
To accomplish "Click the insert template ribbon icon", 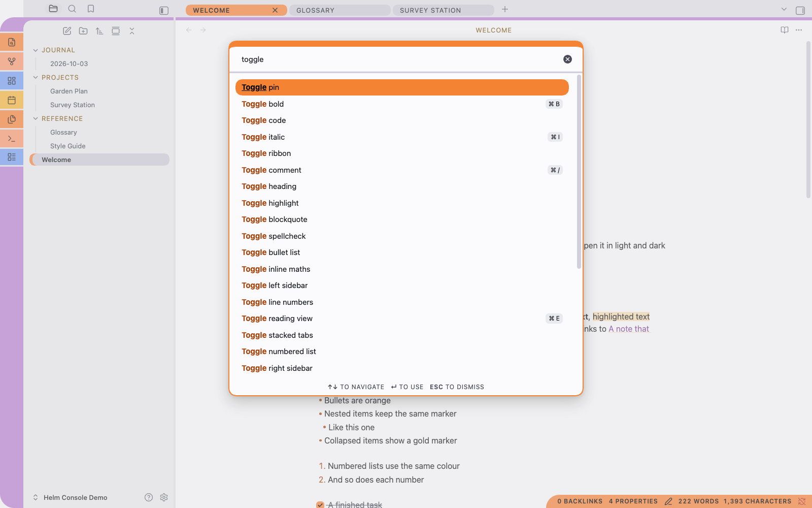I will click(12, 119).
